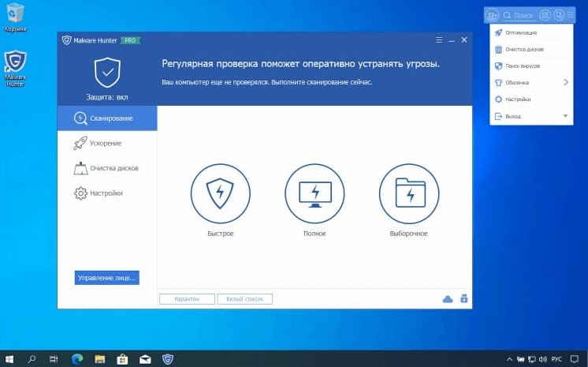Click the volume icon in system tray
The height and width of the screenshot is (367, 588).
coord(542,359)
